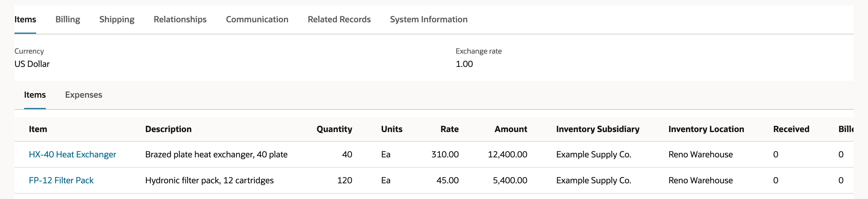Click the 1.00 exchange rate value
This screenshot has height=199, width=868.
point(464,64)
